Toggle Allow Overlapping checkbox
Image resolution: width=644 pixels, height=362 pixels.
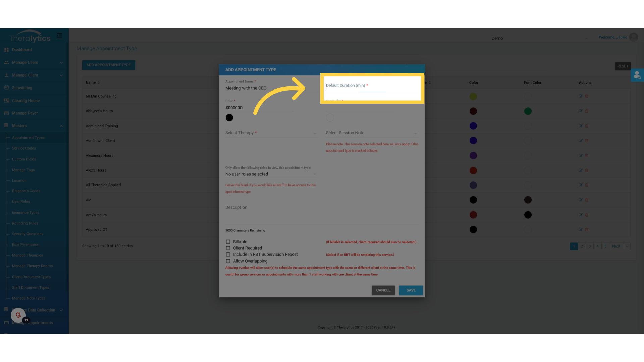228,261
